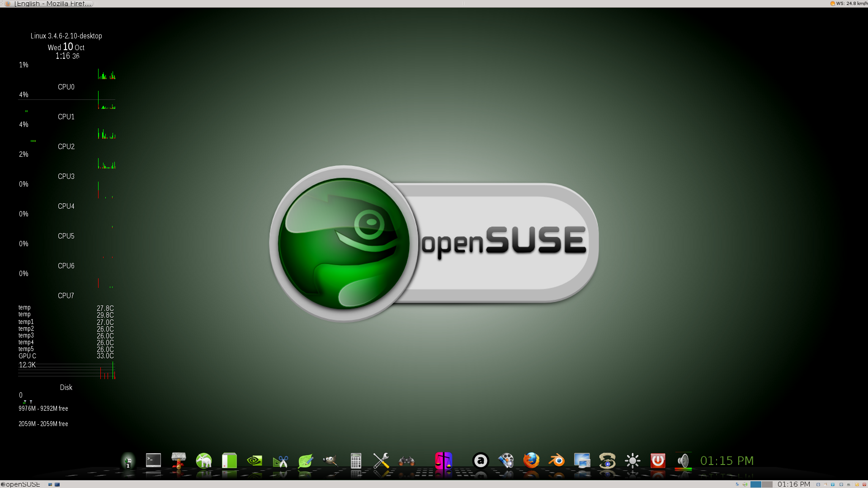Click the red tray icon at the panel's right end
The width and height of the screenshot is (868, 488).
coord(864,484)
